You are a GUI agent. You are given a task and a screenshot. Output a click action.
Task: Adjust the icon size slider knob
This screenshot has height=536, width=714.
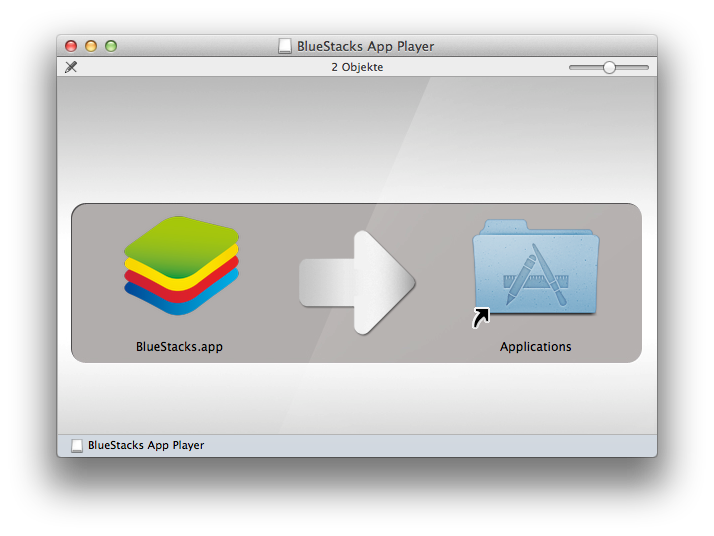(609, 67)
